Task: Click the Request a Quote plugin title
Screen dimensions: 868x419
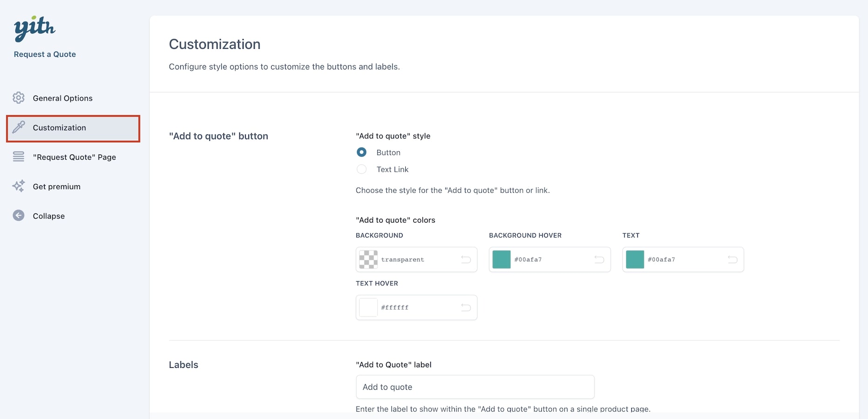Action: 45,54
